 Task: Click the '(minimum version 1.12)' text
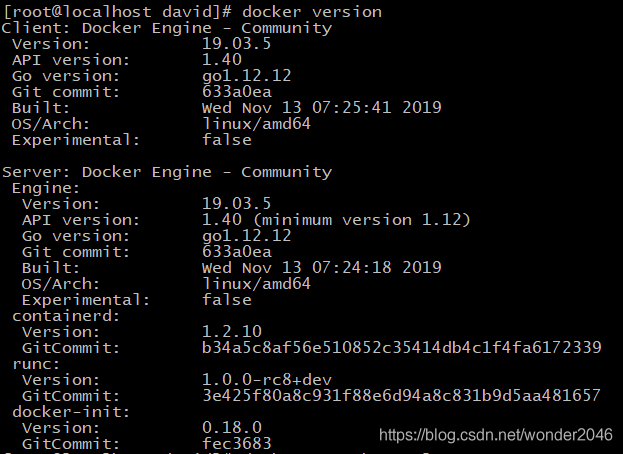361,220
